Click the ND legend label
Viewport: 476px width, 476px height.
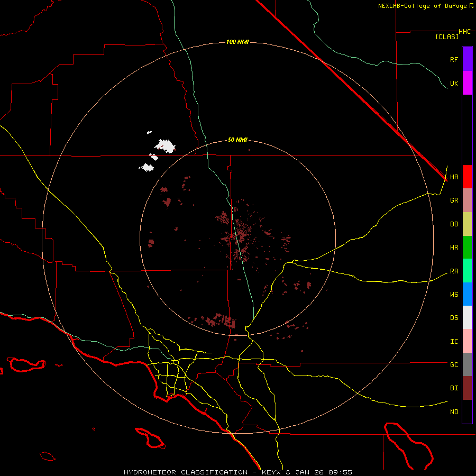pos(454,411)
